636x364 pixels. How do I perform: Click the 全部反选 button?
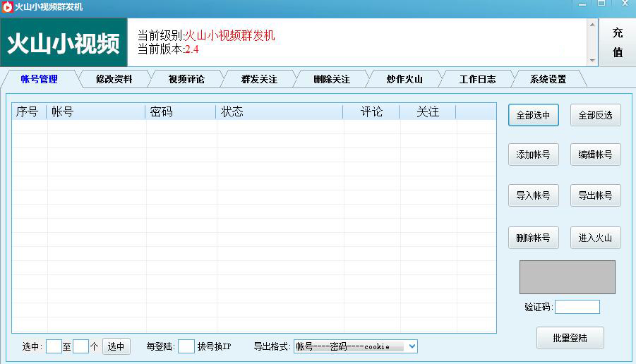click(x=596, y=115)
